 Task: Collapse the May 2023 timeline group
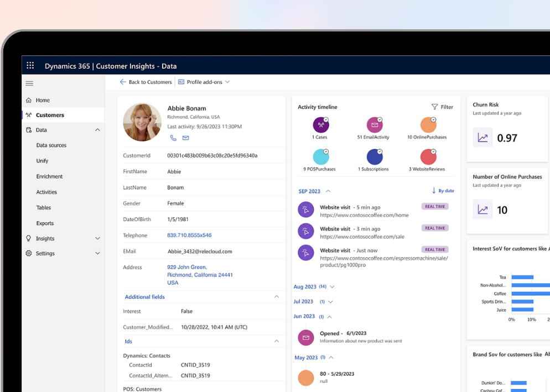pos(331,357)
